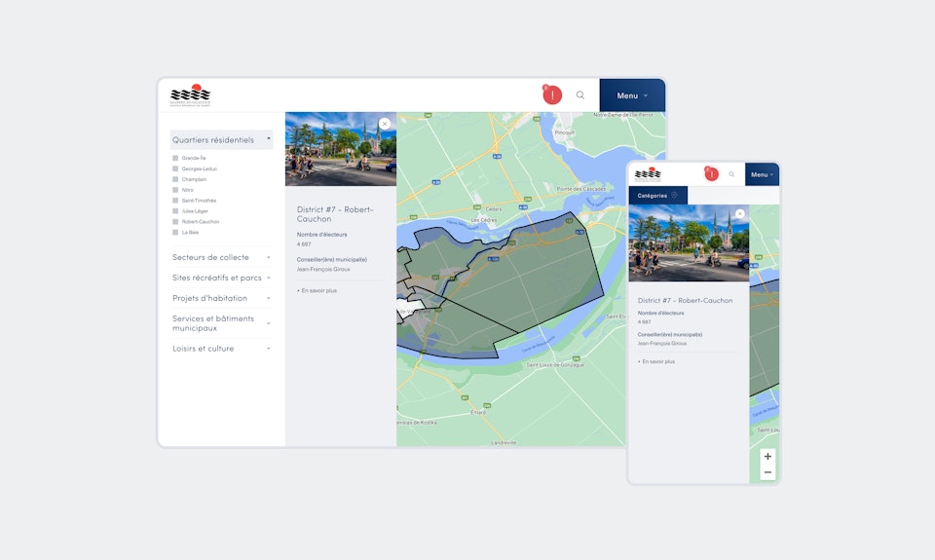Zoom in with the map plus button
The width and height of the screenshot is (935, 560).
point(767,456)
